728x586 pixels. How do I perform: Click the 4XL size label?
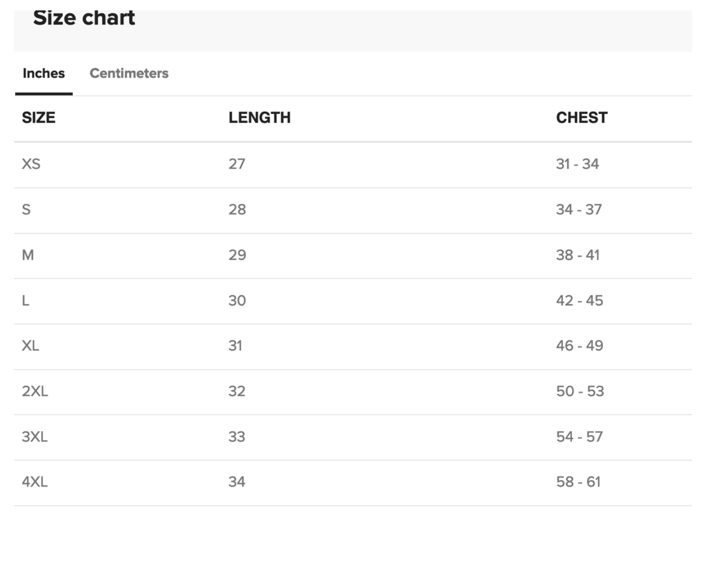[35, 482]
